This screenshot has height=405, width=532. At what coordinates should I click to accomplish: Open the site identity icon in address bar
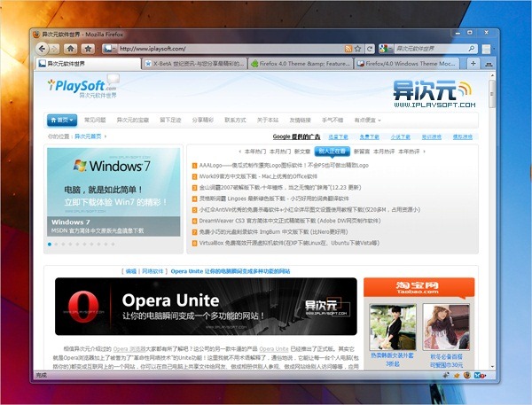tap(108, 49)
